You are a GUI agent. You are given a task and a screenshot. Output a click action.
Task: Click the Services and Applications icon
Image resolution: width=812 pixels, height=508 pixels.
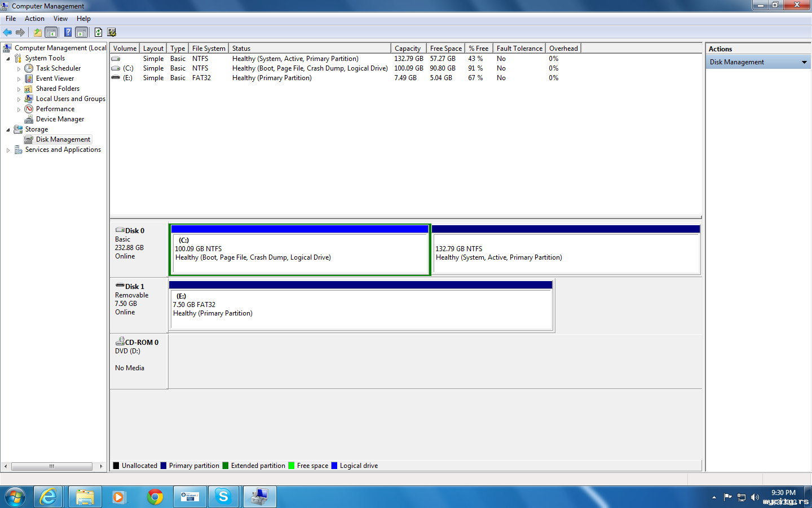coord(18,150)
